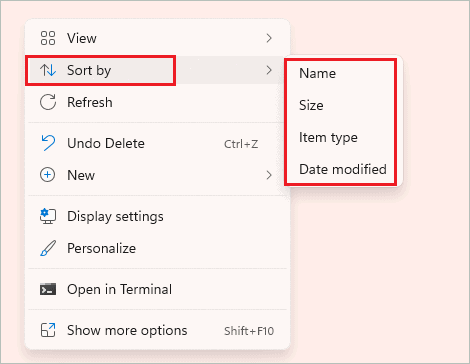Viewport: 470px width, 364px height.
Task: Click the Display settings monitor icon
Action: [x=48, y=216]
